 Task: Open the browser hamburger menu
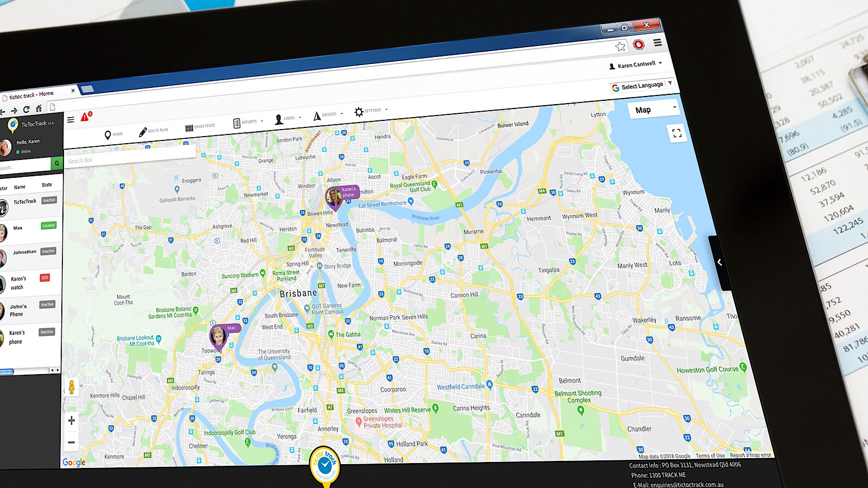(658, 42)
